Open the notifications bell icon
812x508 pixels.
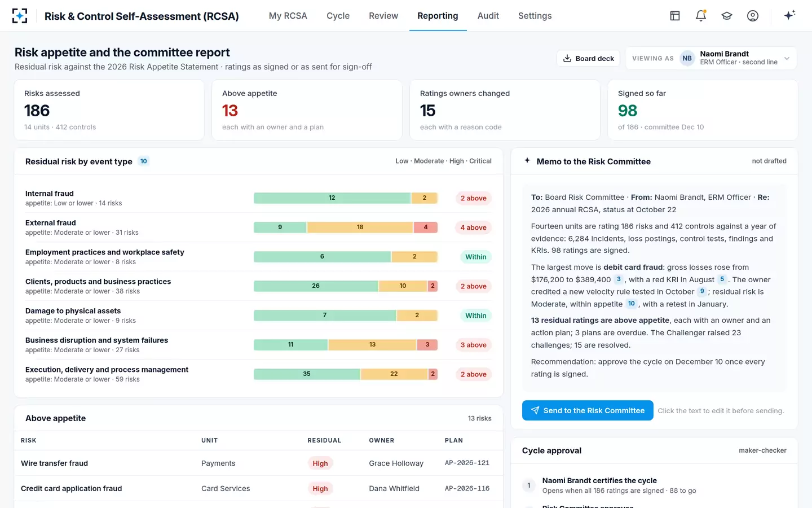(701, 16)
